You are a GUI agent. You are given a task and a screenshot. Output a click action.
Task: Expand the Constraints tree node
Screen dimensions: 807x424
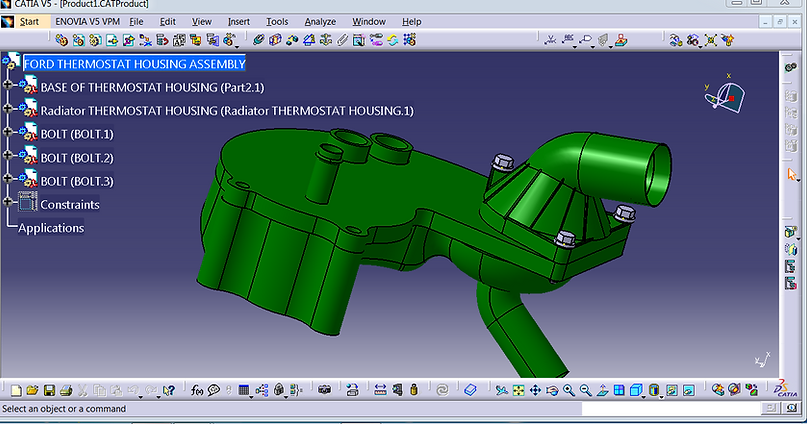(x=7, y=201)
